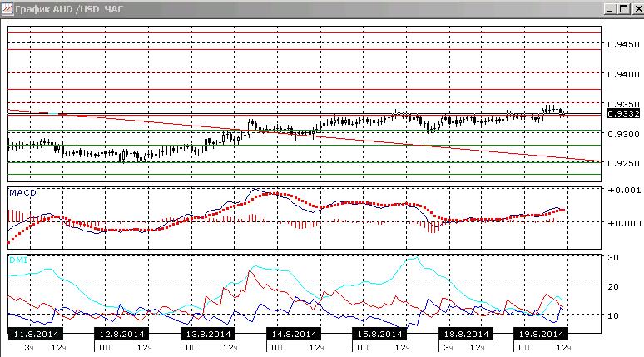
Task: Select the 0.9300 price axis label
Action: coord(623,134)
